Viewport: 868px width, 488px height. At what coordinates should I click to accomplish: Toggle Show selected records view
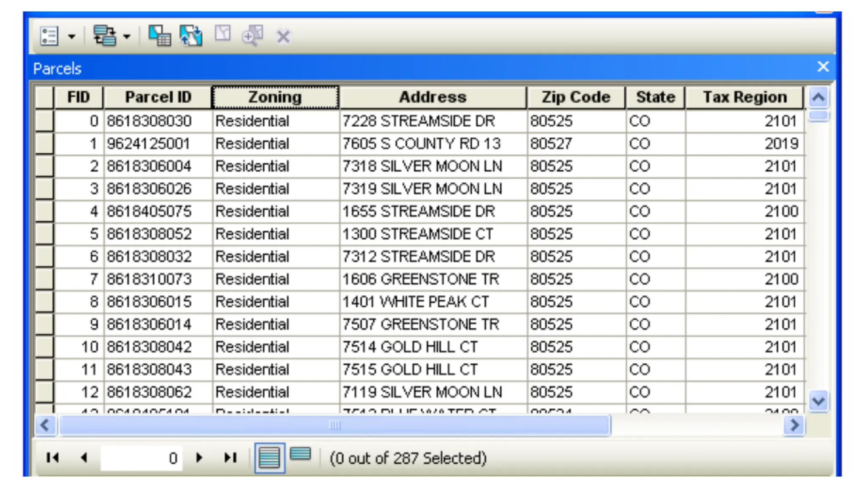[x=300, y=455]
